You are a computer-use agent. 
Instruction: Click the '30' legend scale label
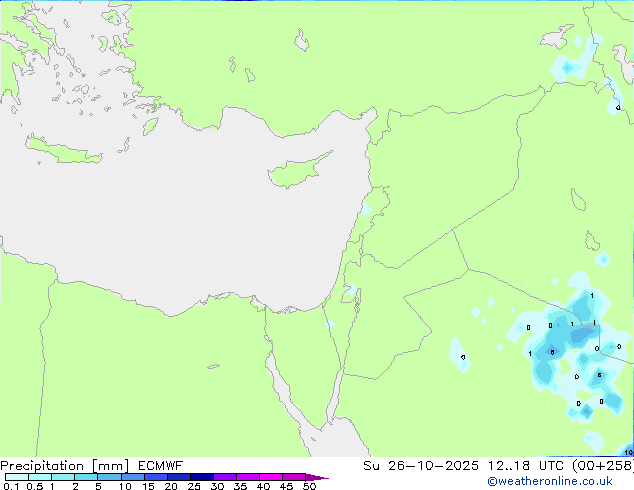217,486
